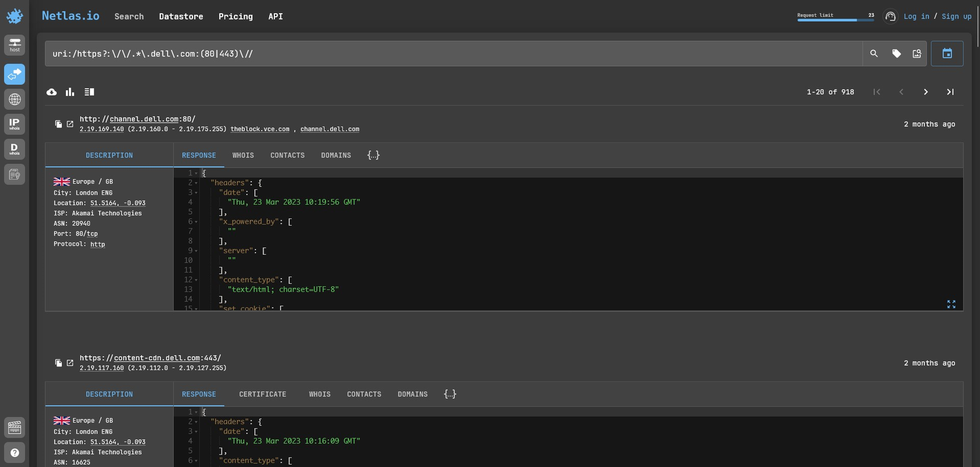The height and width of the screenshot is (467, 980).
Task: Click the magnifier search icon
Action: 874,54
